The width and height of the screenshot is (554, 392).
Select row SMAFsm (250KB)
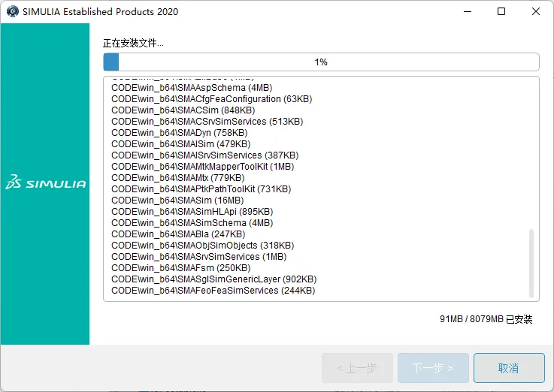click(x=181, y=268)
